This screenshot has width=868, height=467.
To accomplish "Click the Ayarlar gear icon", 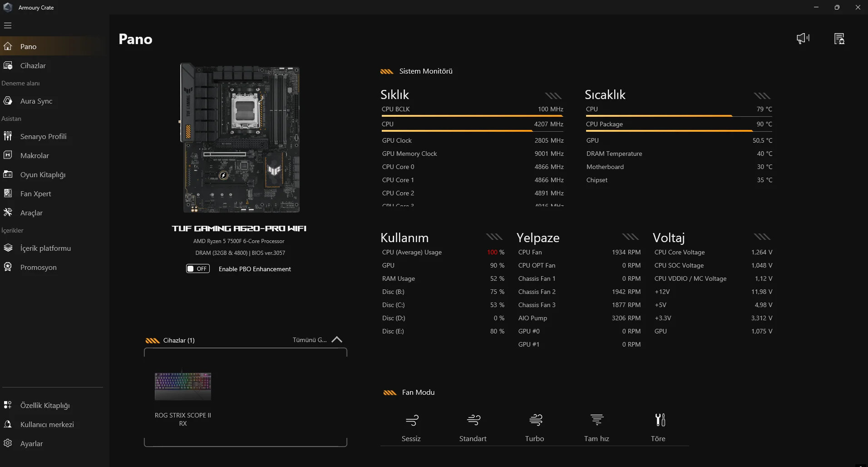I will (8, 443).
